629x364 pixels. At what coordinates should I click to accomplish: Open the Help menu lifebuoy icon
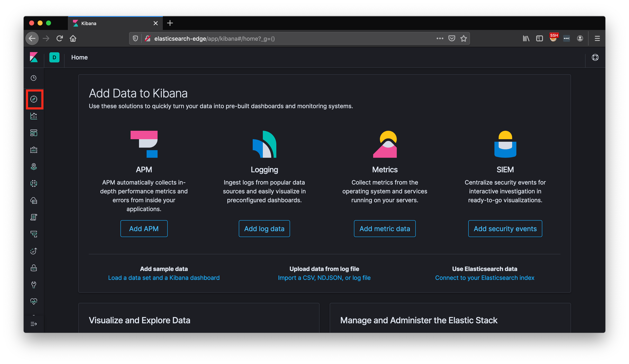[595, 57]
